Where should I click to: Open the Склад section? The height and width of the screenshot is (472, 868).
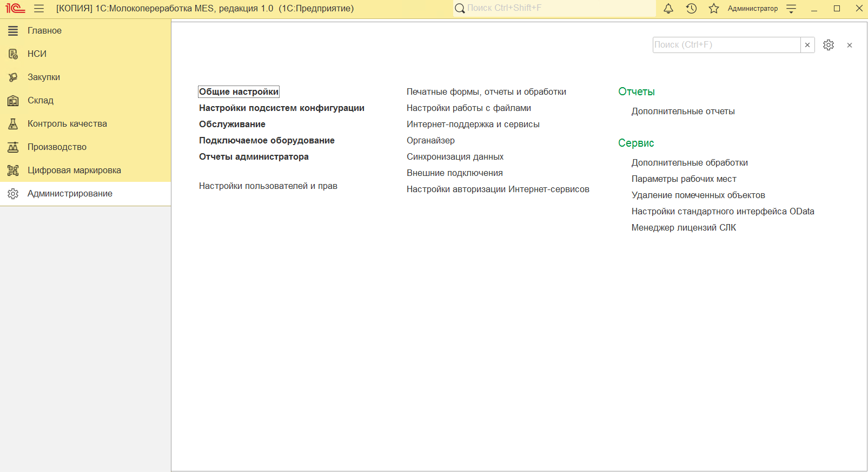pyautogui.click(x=85, y=101)
